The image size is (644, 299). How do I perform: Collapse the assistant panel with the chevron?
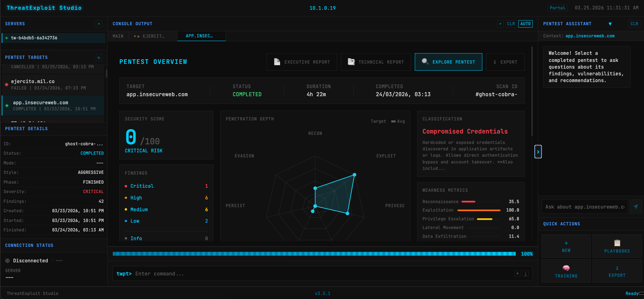click(538, 152)
